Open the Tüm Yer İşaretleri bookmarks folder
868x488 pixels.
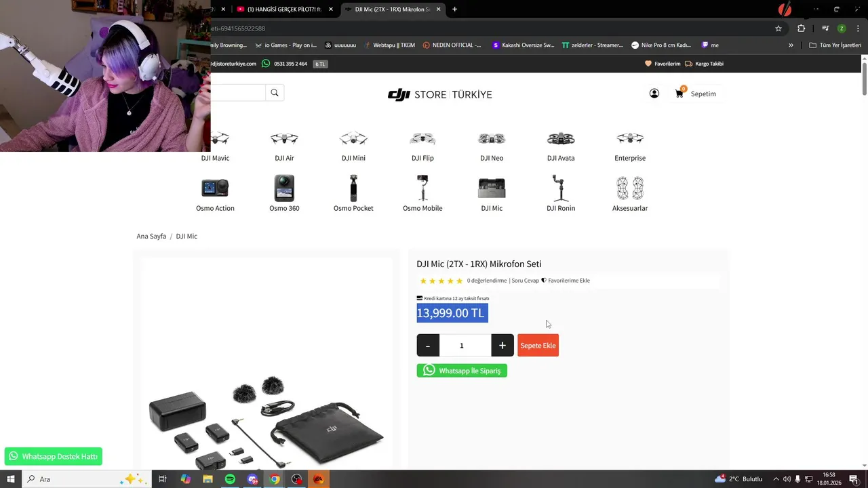(x=835, y=45)
